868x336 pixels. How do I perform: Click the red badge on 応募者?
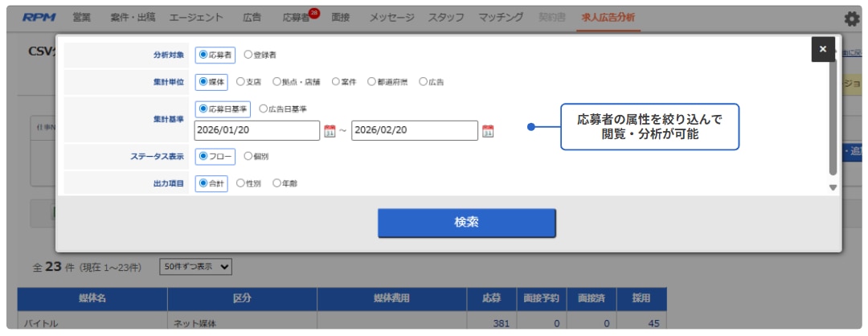click(314, 13)
